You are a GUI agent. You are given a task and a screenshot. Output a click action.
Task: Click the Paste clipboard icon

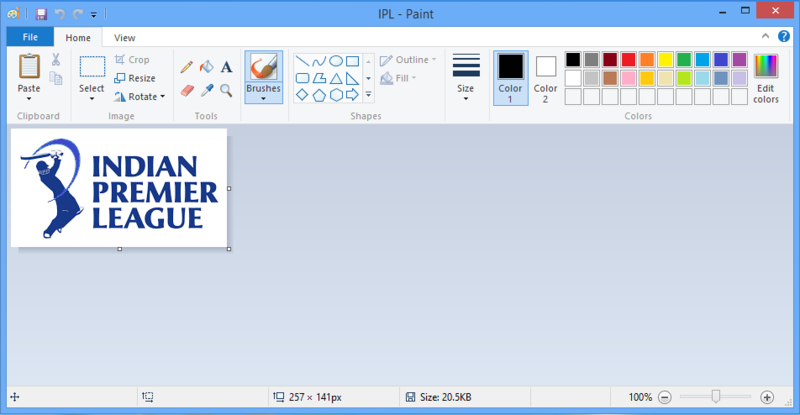pos(29,67)
